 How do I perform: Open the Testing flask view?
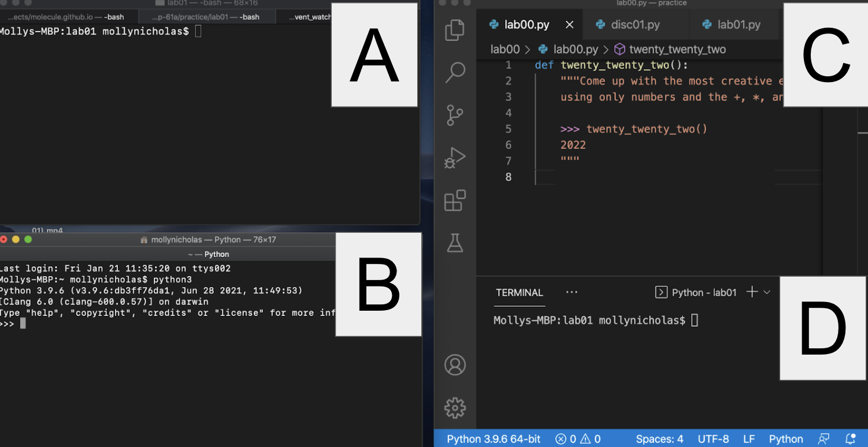coord(455,243)
